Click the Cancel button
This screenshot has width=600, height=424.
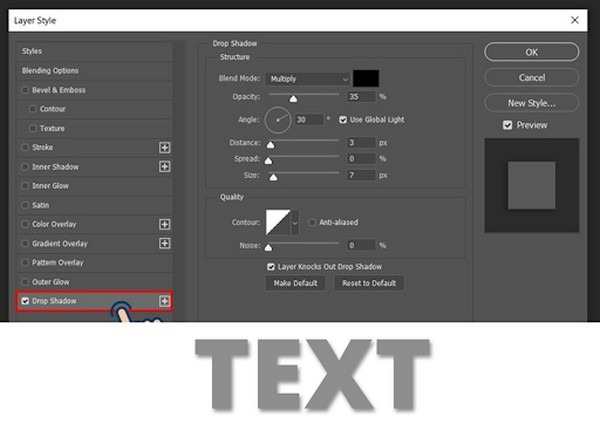coord(532,78)
